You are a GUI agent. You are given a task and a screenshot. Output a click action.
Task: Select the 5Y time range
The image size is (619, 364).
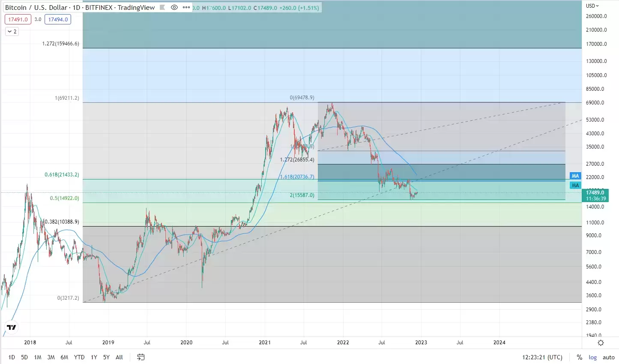tap(106, 357)
